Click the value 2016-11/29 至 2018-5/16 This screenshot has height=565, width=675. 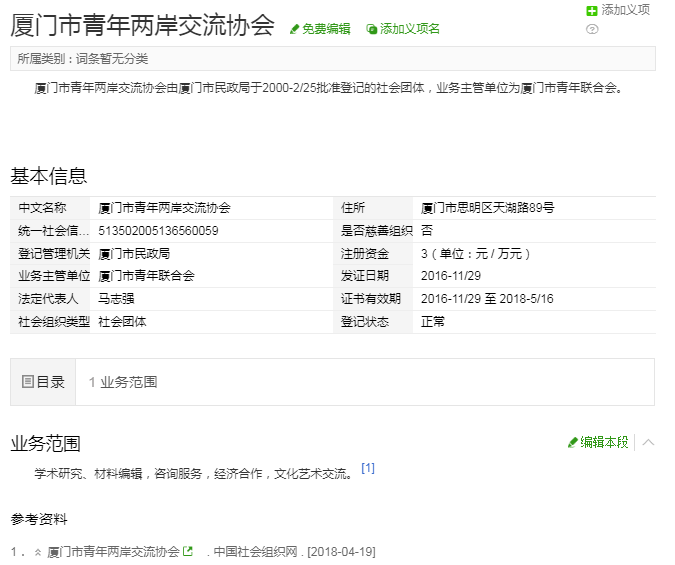487,299
